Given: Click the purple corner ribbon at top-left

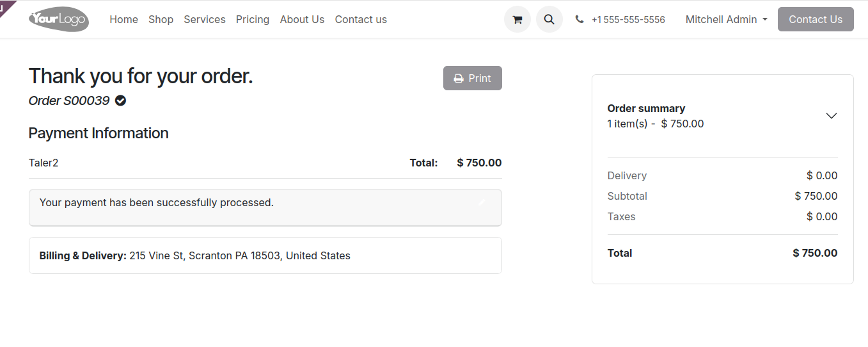Looking at the screenshot, I should pyautogui.click(x=6, y=6).
